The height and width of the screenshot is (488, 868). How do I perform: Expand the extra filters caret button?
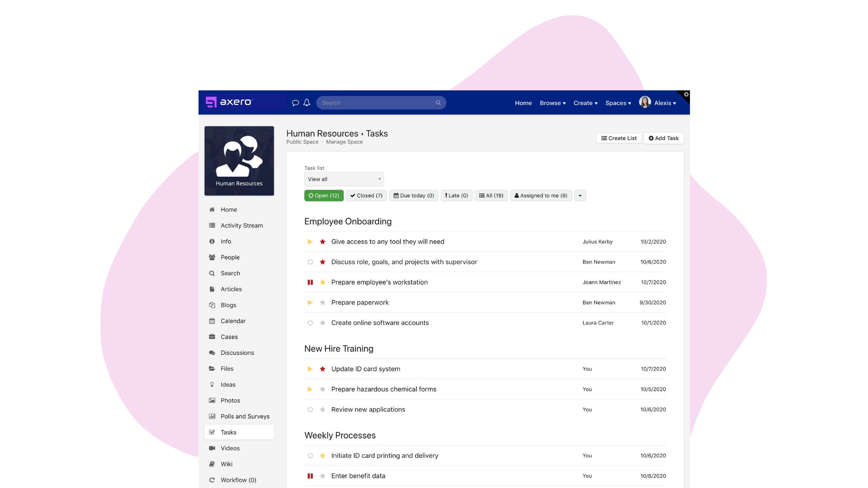tap(580, 196)
